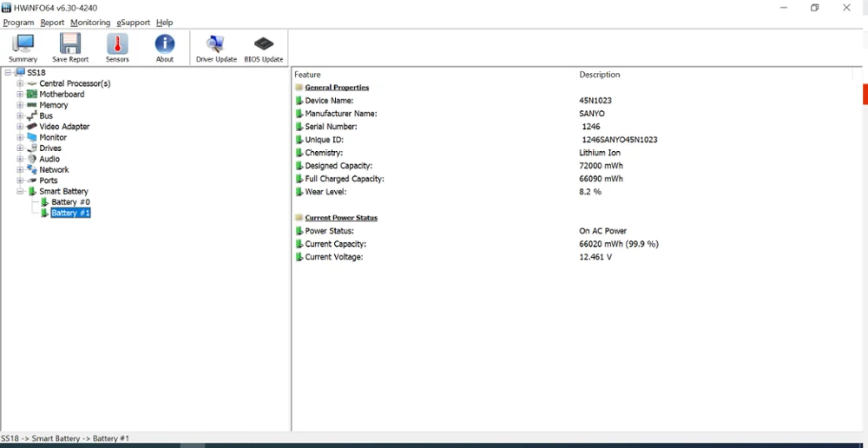Click the Lithium Ion chemistry value

600,153
